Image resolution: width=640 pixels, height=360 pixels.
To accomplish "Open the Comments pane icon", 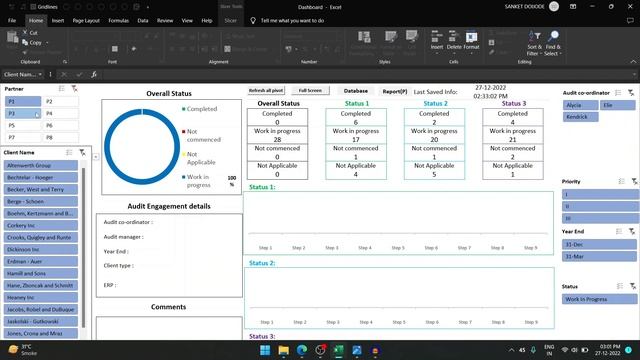I will pyautogui.click(x=630, y=20).
